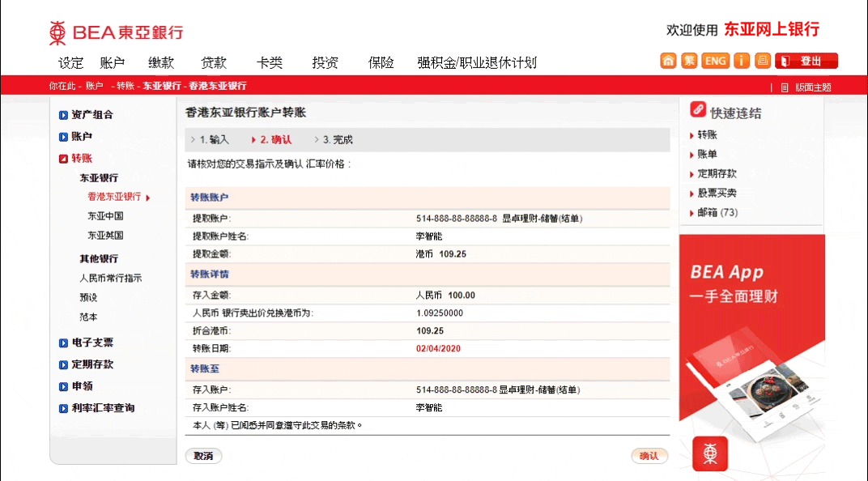Open the 账户 top menu
868x481 pixels.
point(113,62)
